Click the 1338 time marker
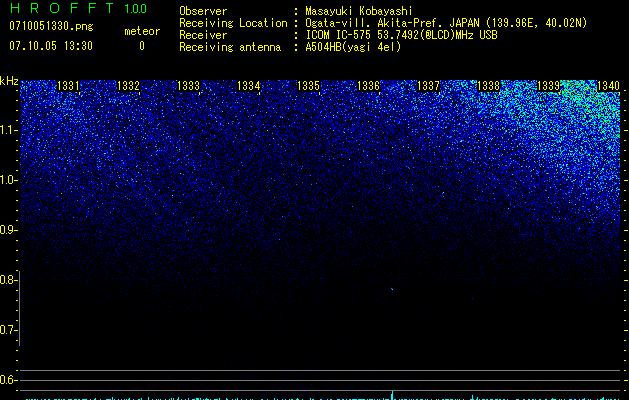The image size is (629, 400). pos(488,86)
